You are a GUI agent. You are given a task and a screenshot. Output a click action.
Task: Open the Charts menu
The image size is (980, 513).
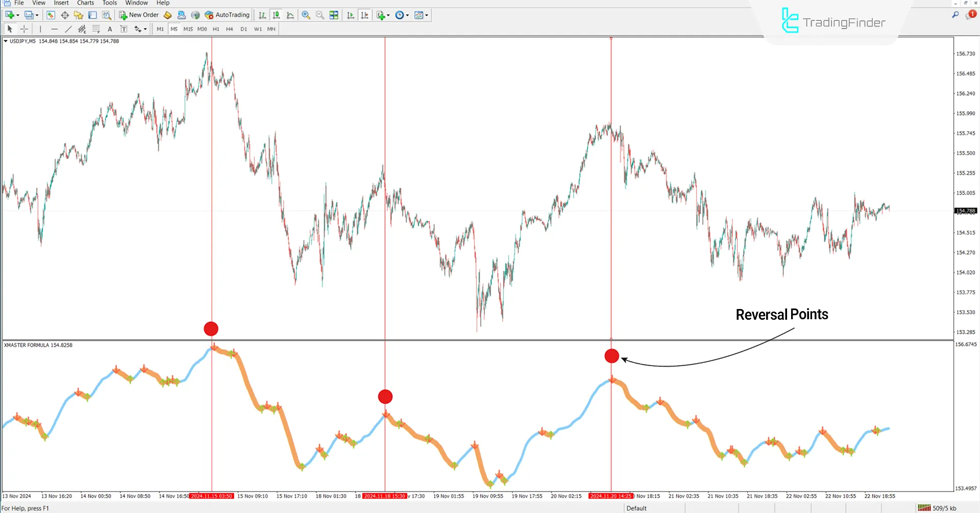[x=85, y=3]
